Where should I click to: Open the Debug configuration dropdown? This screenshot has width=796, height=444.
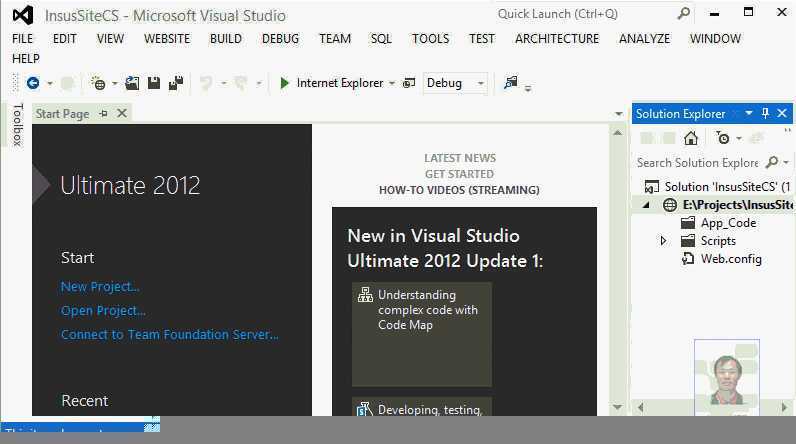481,84
